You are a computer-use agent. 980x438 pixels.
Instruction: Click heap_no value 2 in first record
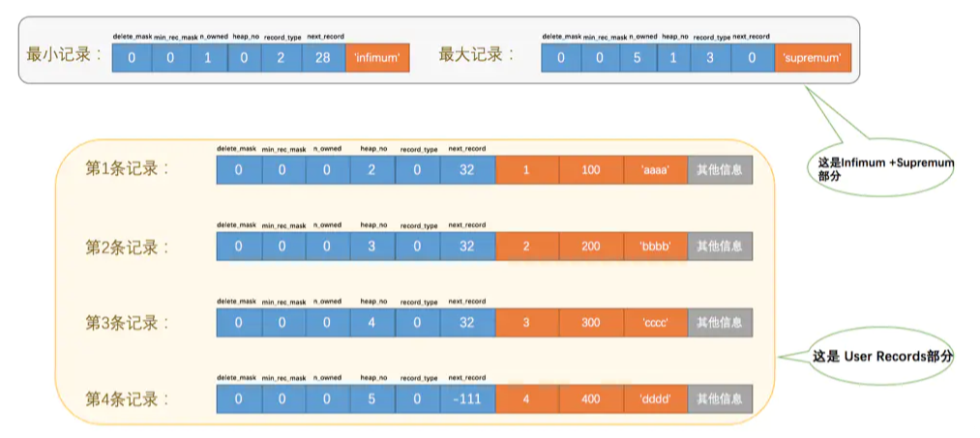371,170
